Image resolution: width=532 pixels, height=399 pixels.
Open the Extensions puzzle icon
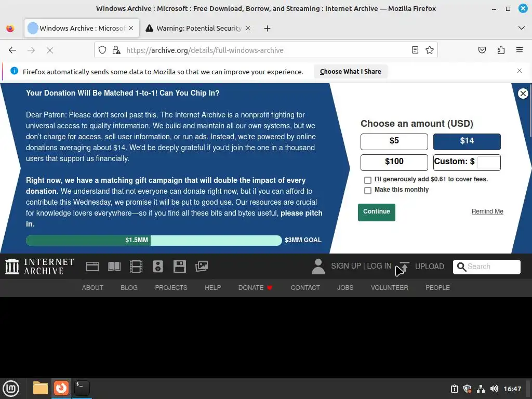tap(501, 50)
